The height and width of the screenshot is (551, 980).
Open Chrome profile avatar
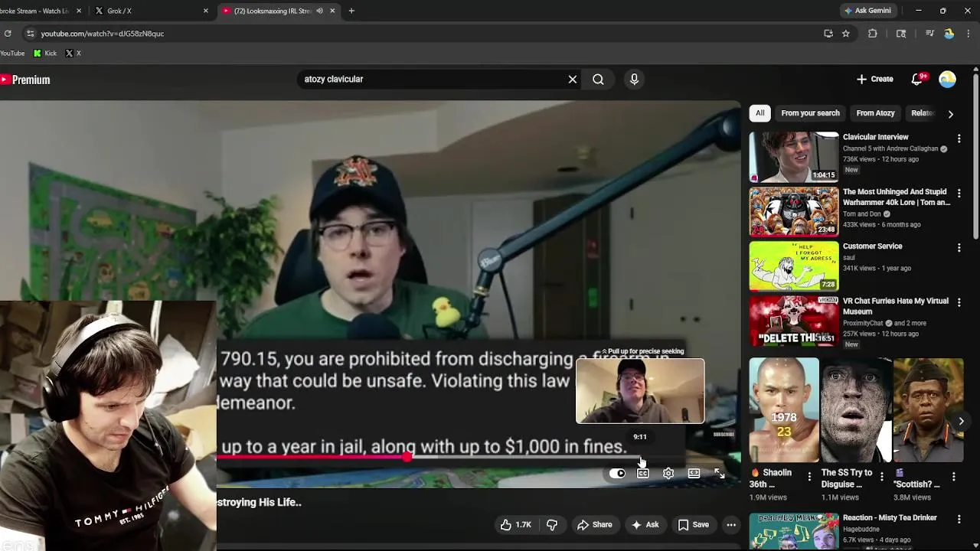point(949,34)
